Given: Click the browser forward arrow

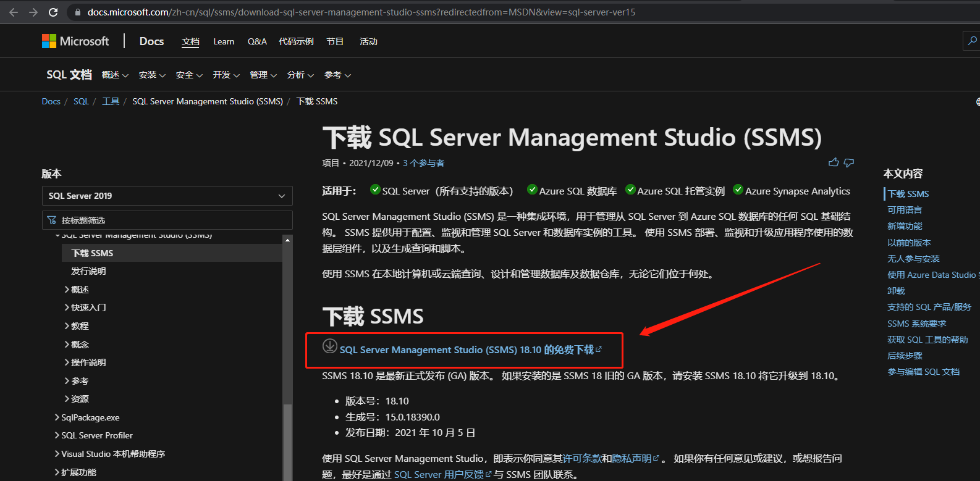Looking at the screenshot, I should coord(33,12).
